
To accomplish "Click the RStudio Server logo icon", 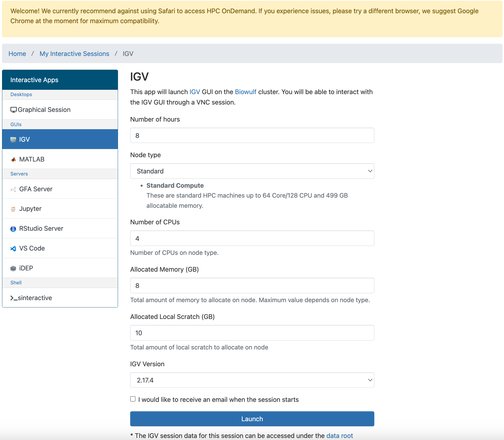I will pos(13,229).
